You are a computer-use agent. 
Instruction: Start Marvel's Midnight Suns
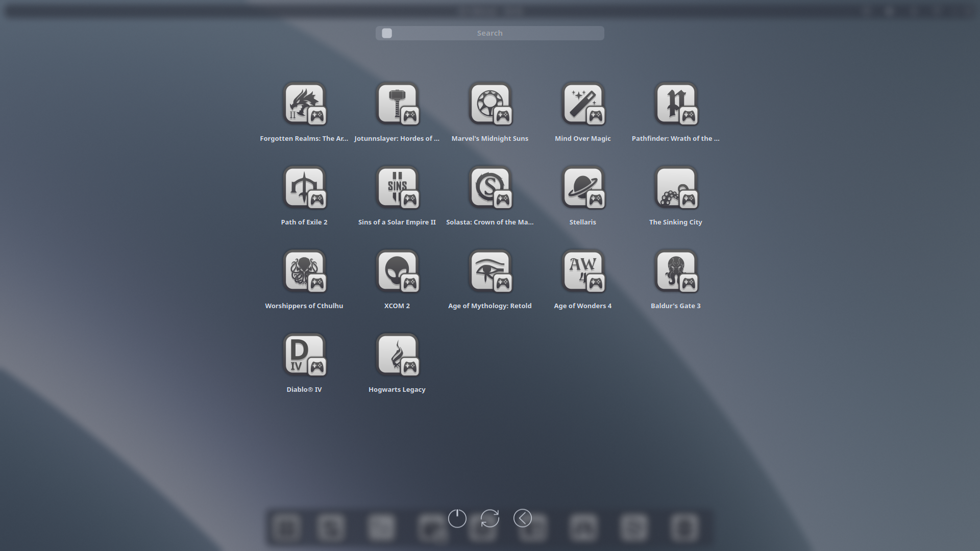pyautogui.click(x=490, y=104)
